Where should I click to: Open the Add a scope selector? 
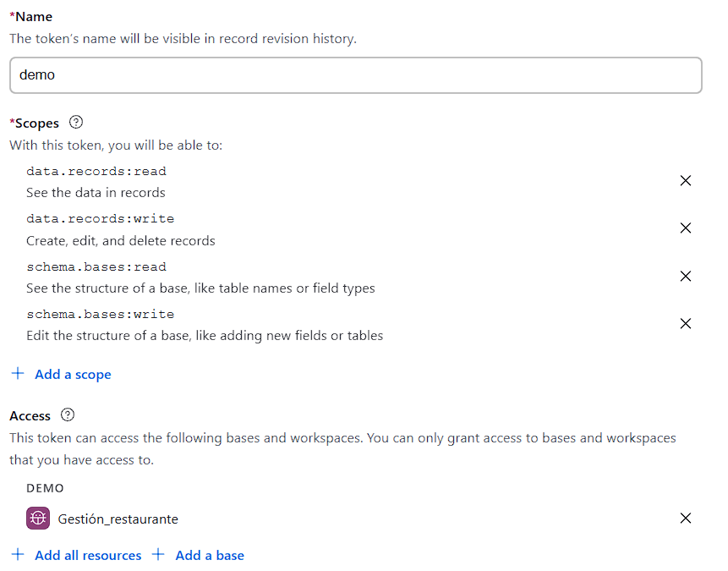tap(73, 373)
